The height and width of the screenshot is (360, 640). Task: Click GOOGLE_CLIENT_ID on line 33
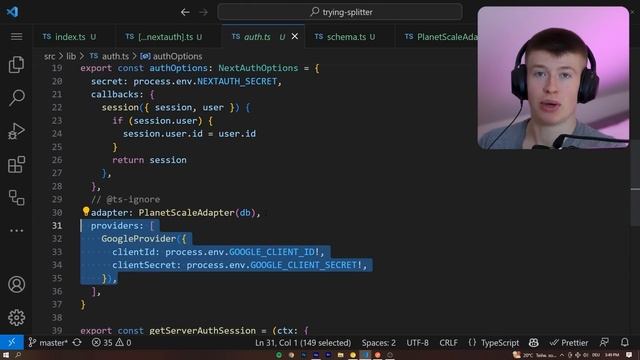coord(271,252)
